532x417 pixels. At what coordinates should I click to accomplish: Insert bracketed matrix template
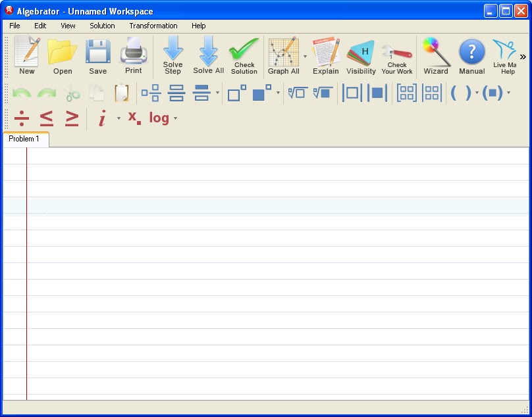tap(407, 93)
